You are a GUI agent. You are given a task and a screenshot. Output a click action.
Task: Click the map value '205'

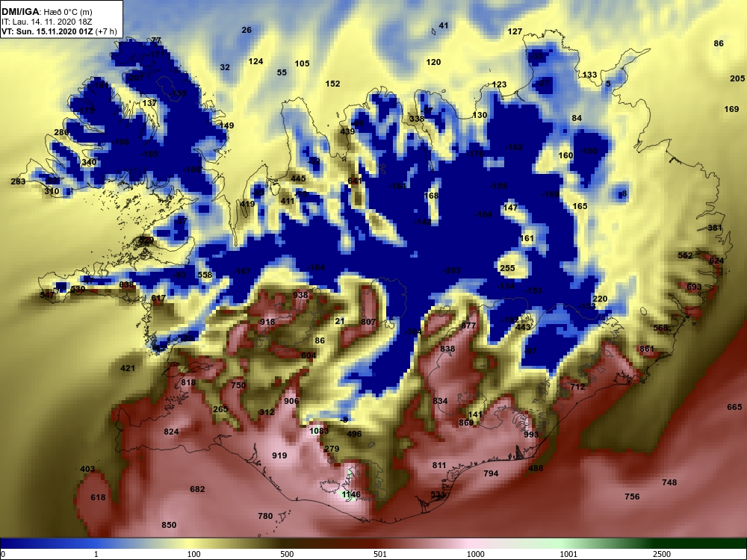click(737, 78)
